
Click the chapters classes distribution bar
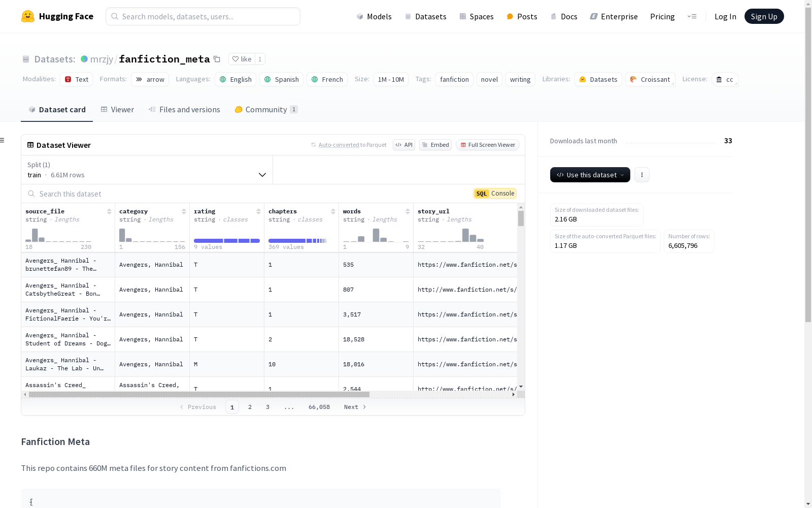pos(297,240)
